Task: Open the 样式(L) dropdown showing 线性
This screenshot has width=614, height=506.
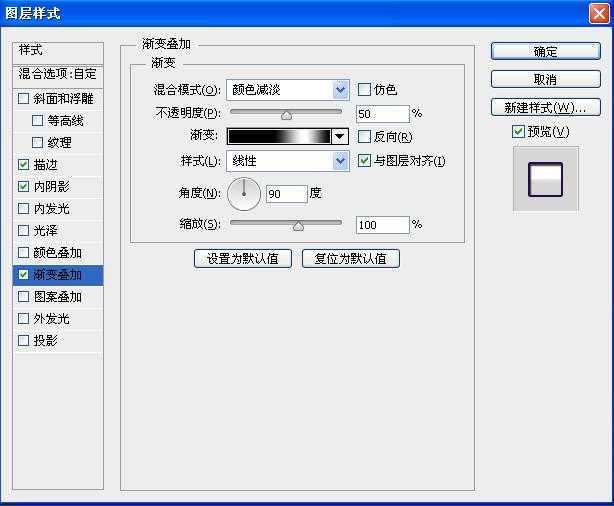Action: tap(288, 161)
